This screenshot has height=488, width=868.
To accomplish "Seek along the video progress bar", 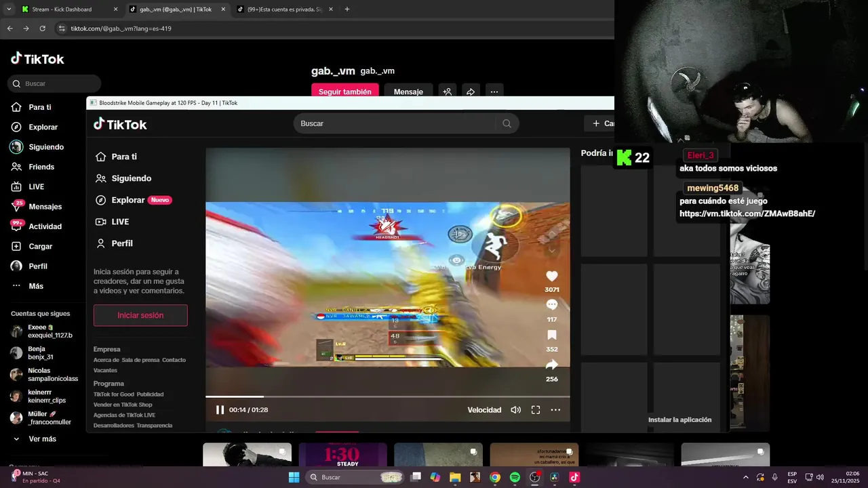I will tap(388, 396).
